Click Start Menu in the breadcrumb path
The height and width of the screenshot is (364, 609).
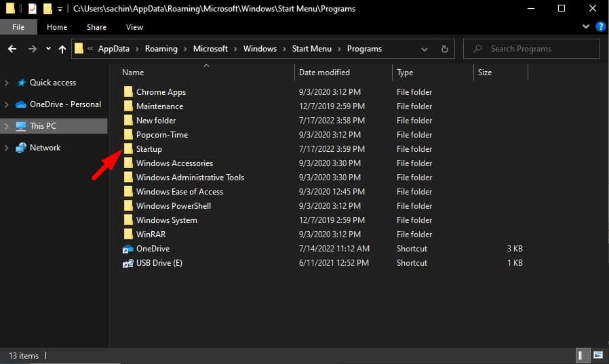[312, 49]
